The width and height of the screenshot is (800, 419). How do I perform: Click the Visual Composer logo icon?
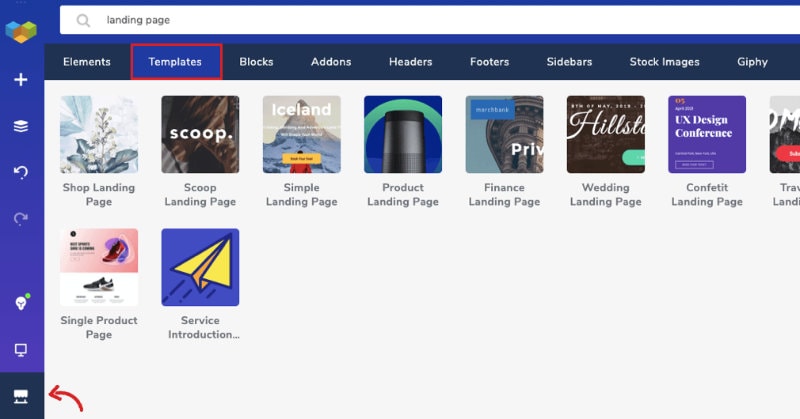coord(21,31)
